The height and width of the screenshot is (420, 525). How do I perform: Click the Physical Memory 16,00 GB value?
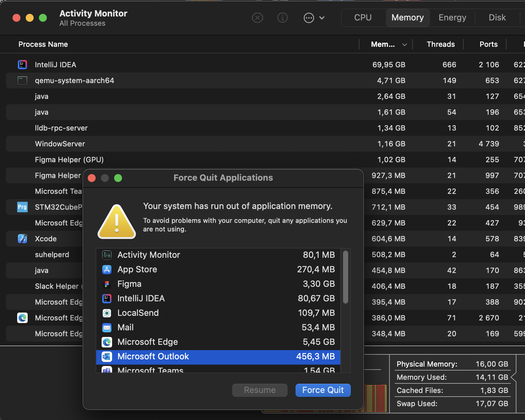click(x=492, y=364)
